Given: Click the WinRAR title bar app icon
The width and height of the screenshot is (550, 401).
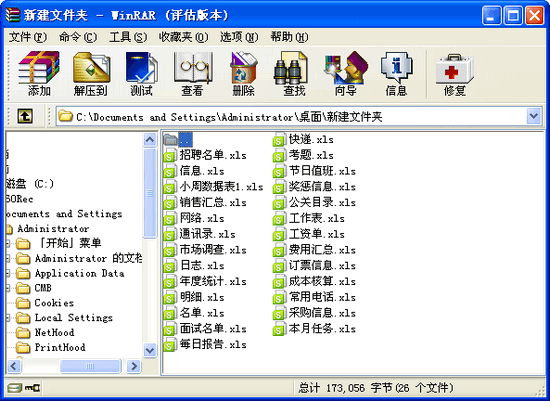Looking at the screenshot, I should [x=13, y=15].
